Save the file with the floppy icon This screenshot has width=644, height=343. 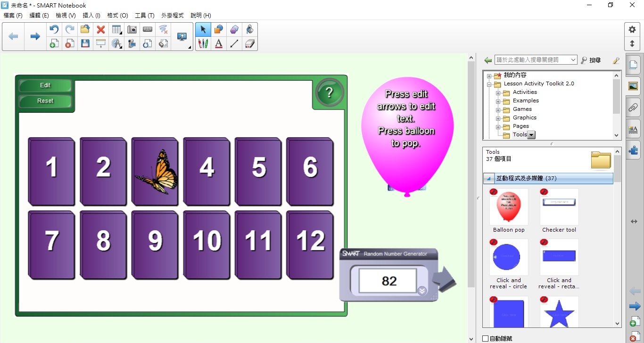[x=85, y=44]
